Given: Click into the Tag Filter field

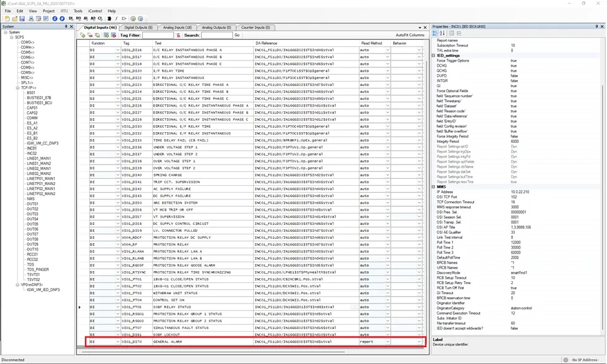Looking at the screenshot, I should click(x=158, y=36).
